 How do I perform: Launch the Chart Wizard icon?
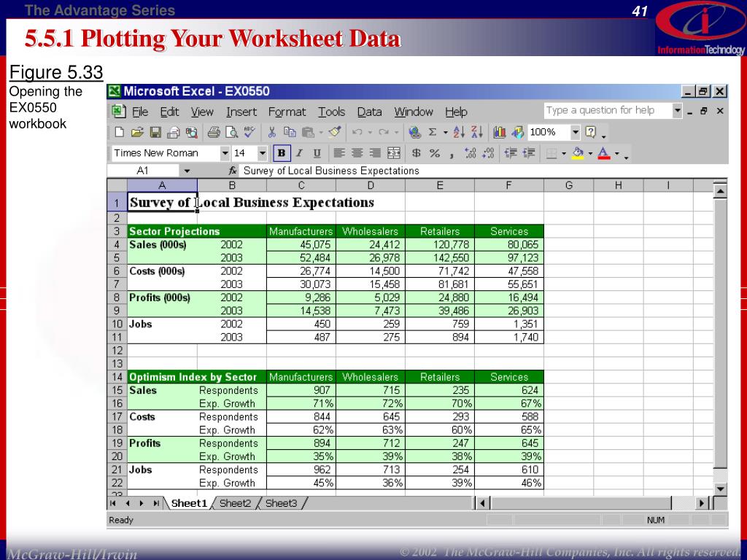(499, 133)
